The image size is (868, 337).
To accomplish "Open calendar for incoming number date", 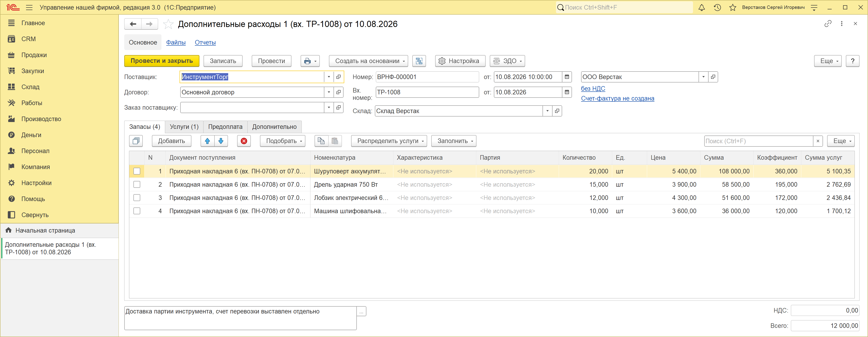I will coord(567,92).
